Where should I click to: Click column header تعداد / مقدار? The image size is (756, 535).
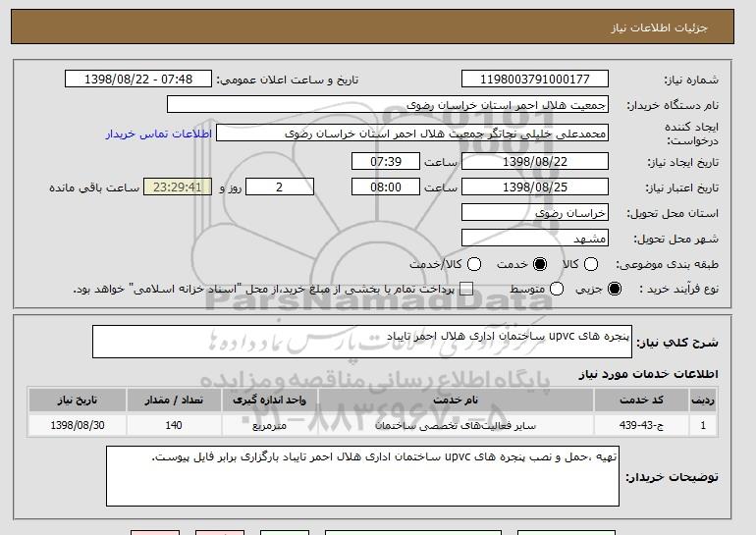pos(174,401)
